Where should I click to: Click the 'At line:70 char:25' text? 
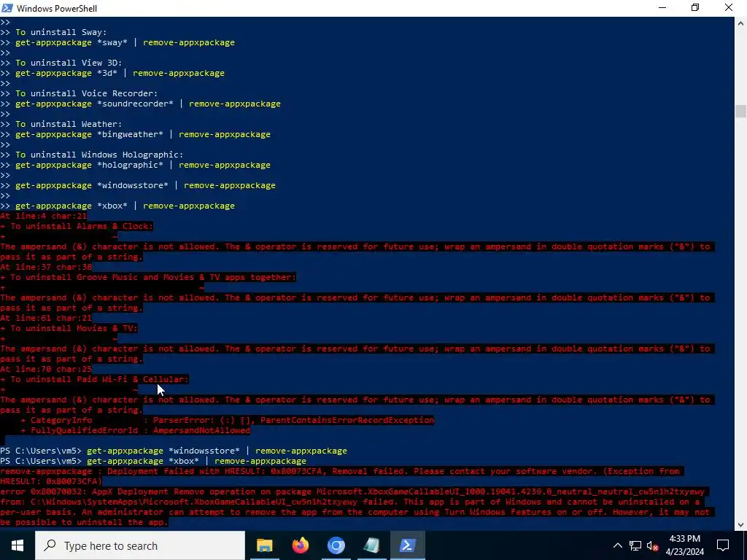(46, 369)
